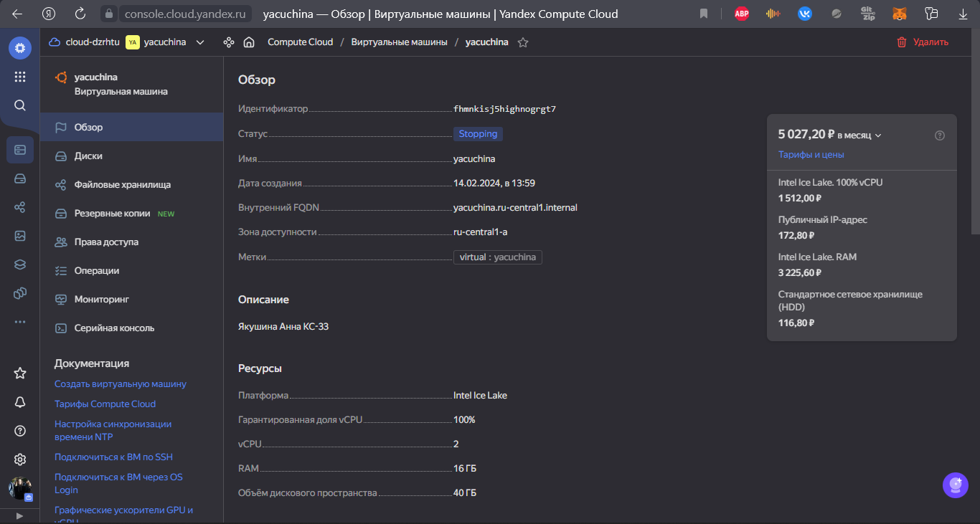Viewport: 980px width, 524px height.
Task: Click the virtual : yacuchina label tag
Action: [497, 257]
